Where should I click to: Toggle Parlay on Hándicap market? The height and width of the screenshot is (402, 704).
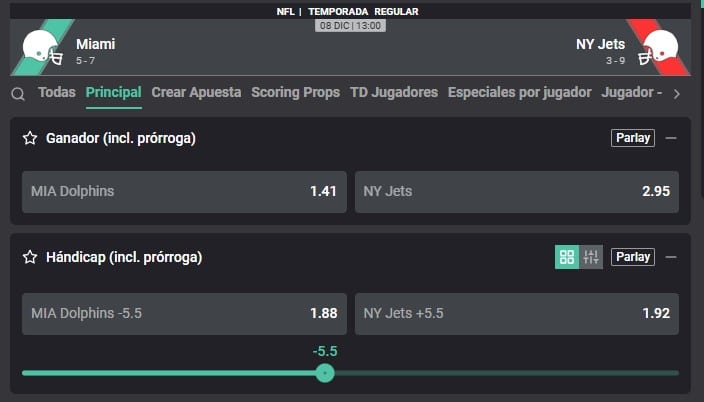tap(633, 257)
